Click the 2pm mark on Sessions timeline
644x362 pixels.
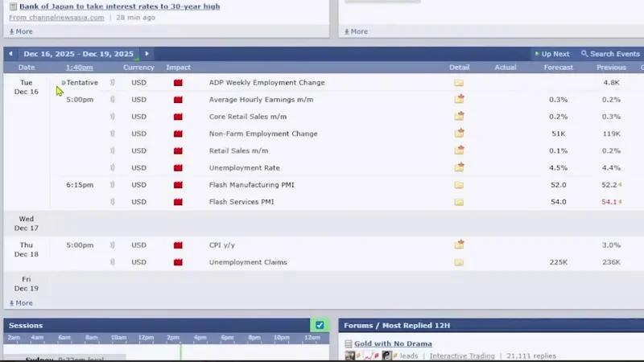(172, 338)
